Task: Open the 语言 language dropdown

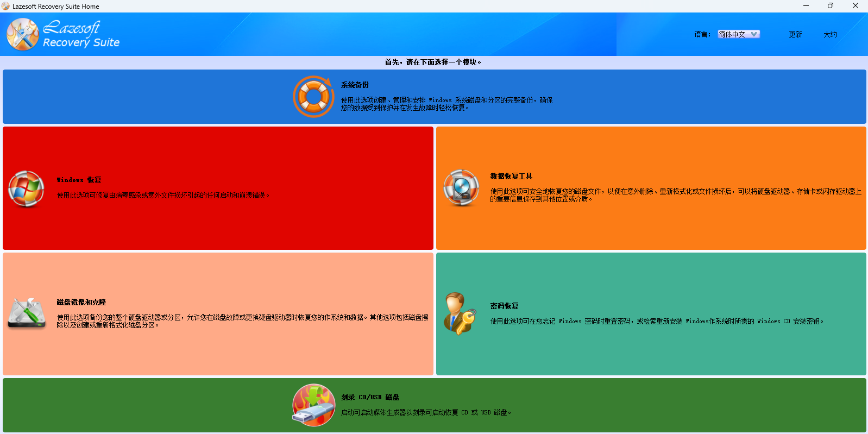Action: [739, 34]
